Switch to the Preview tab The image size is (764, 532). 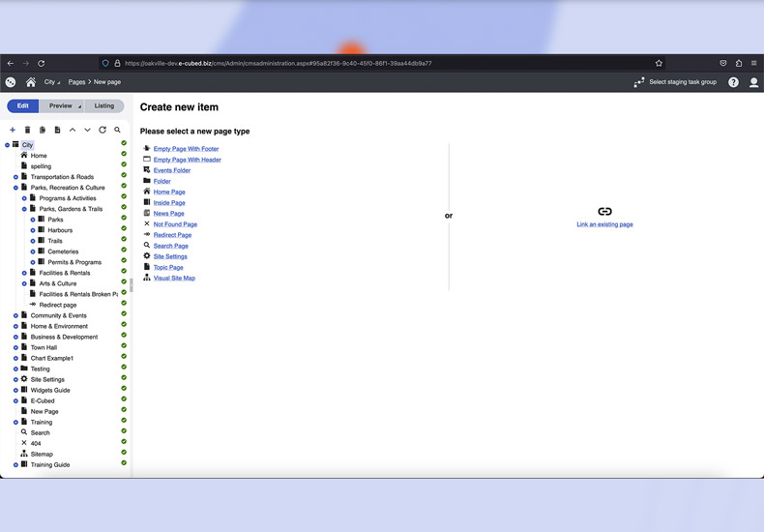tap(61, 106)
